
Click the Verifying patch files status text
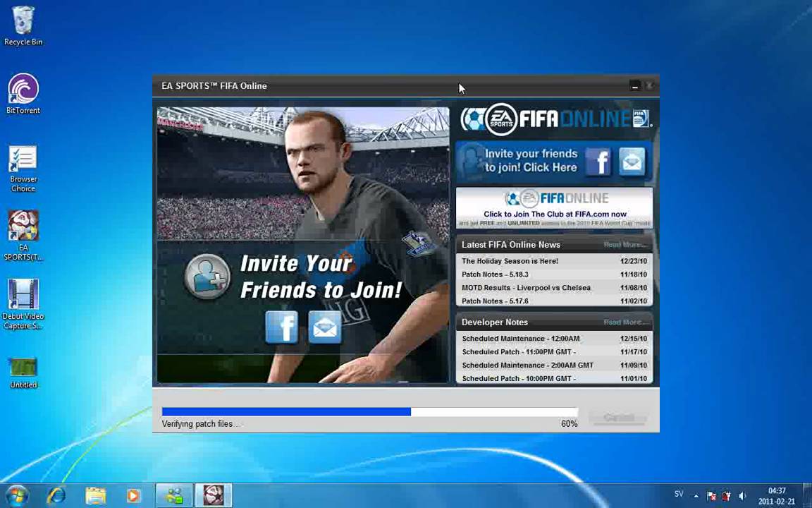202,424
